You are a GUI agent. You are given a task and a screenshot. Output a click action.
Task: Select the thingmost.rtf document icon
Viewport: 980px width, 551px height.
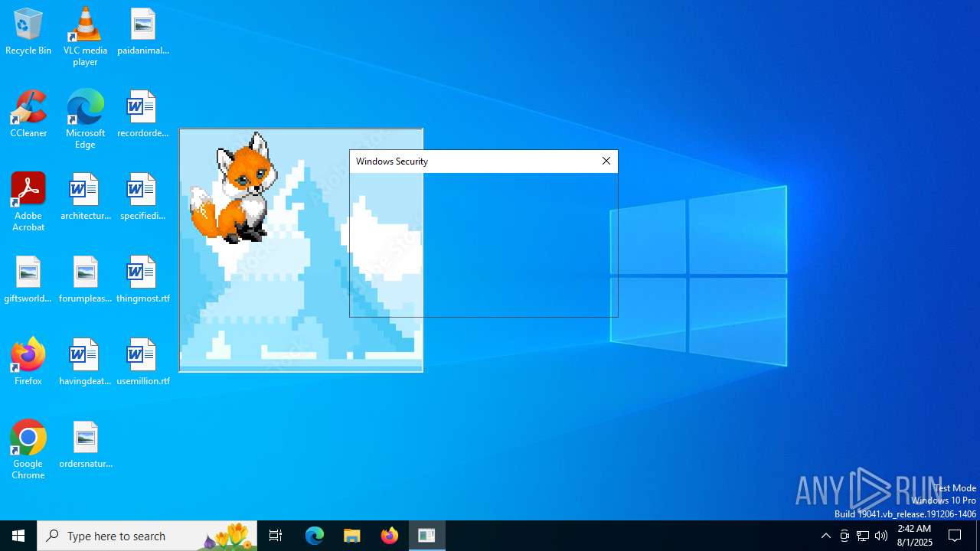point(143,279)
